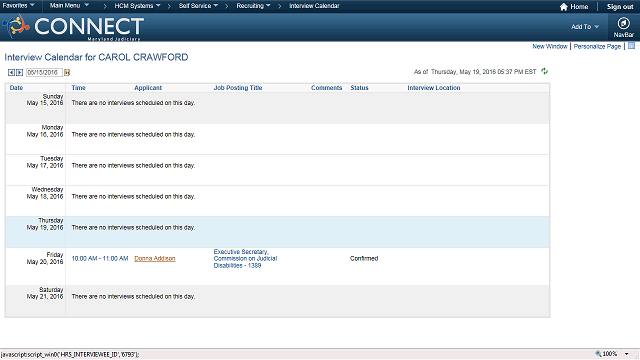Open 10:00 AM - 11:00 AM interview time
This screenshot has width=640, height=360.
[100, 258]
